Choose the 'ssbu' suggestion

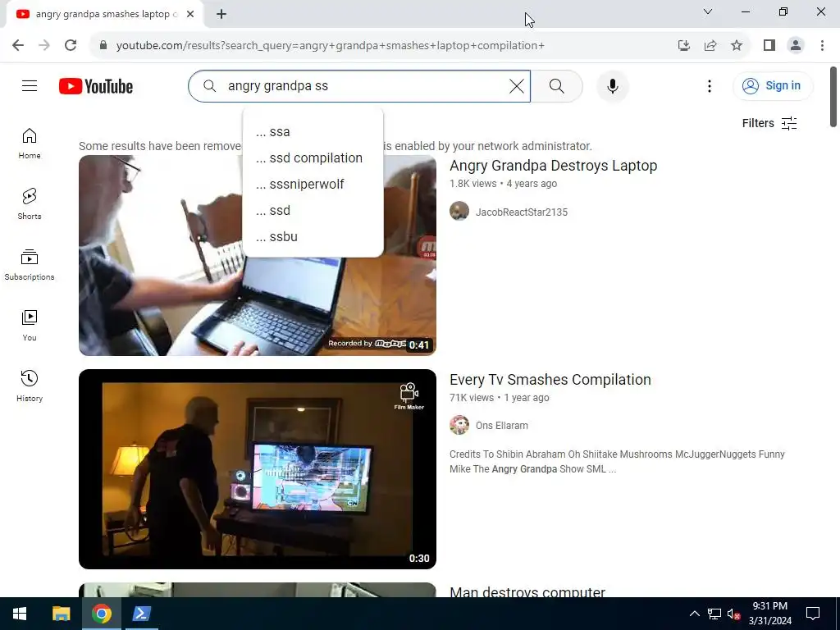313,237
